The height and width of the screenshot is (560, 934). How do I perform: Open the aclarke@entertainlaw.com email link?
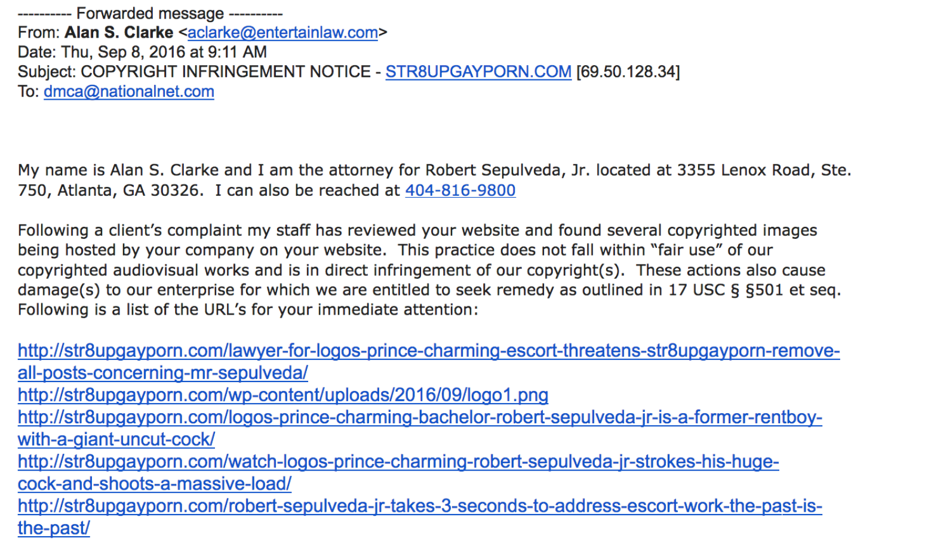click(282, 32)
